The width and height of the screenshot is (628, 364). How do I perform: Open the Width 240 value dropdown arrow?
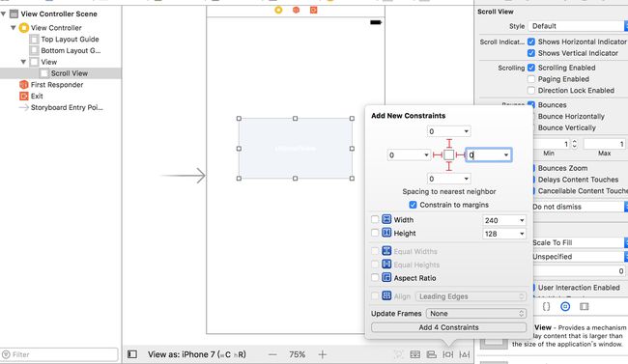(x=522, y=220)
